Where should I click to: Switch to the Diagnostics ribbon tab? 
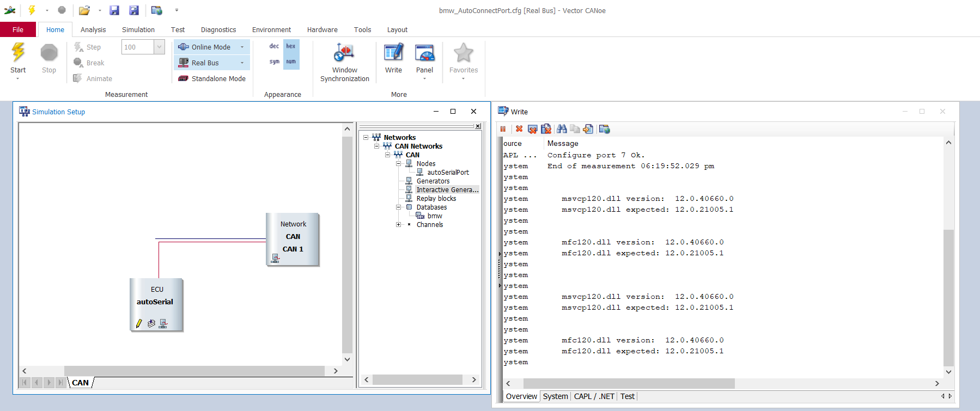(x=218, y=29)
